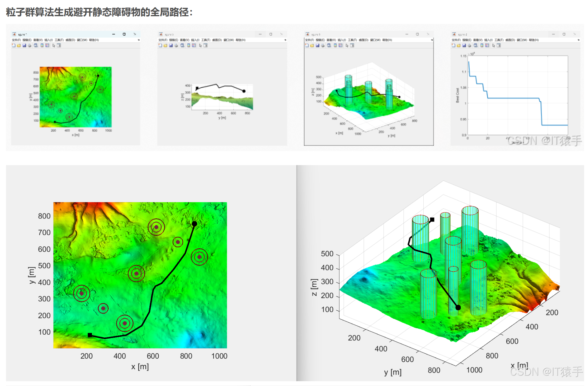The height and width of the screenshot is (386, 588).
Task: Click dock arrow right of top-view window's menu bar
Action: click(139, 40)
